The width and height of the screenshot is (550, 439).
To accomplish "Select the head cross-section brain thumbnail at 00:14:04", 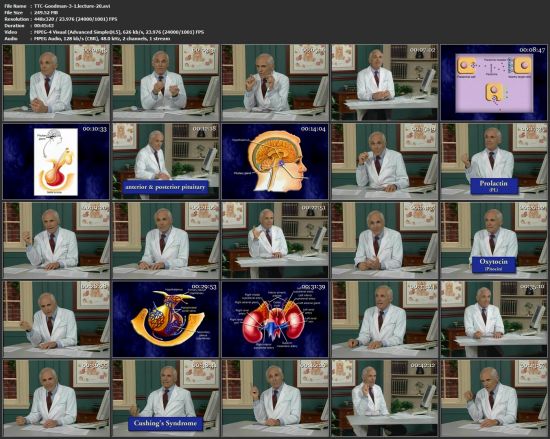I will tap(275, 161).
